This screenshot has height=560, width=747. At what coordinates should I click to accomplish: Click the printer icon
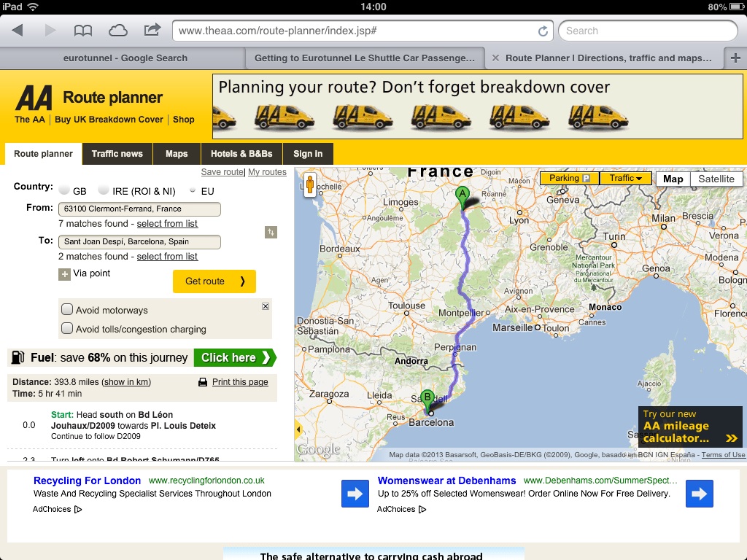(203, 382)
